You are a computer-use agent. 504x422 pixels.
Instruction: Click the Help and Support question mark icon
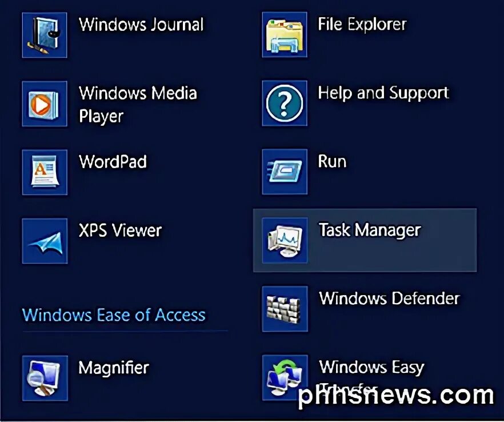click(285, 103)
